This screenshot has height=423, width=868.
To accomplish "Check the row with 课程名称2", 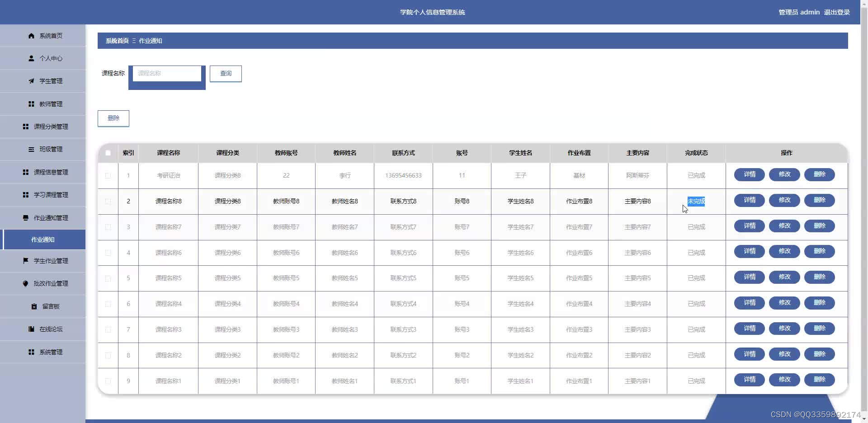I will tap(108, 356).
